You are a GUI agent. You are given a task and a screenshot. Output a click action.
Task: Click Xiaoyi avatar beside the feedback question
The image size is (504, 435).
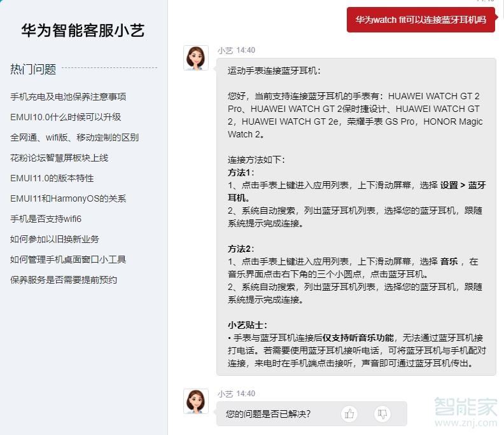pos(196,401)
